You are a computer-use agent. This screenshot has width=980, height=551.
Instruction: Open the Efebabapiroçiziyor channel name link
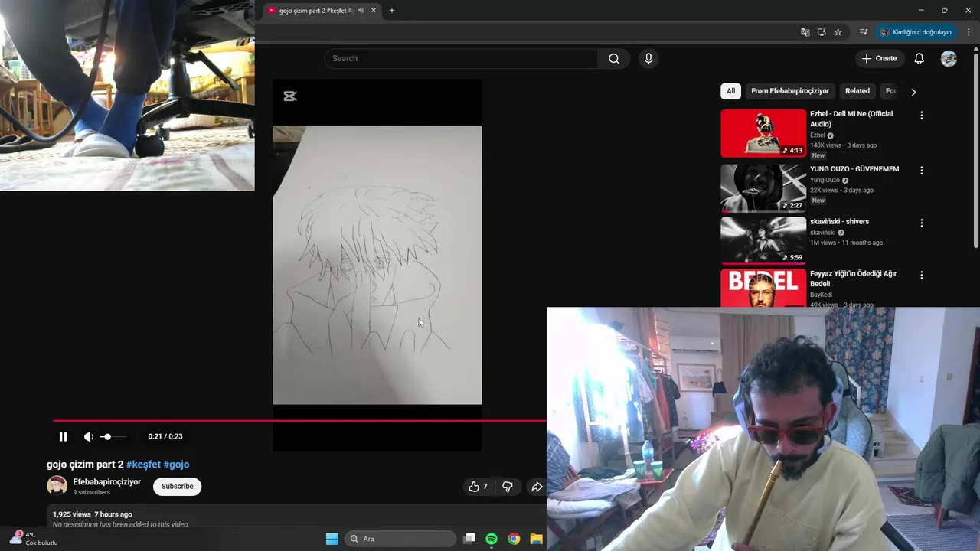107,482
